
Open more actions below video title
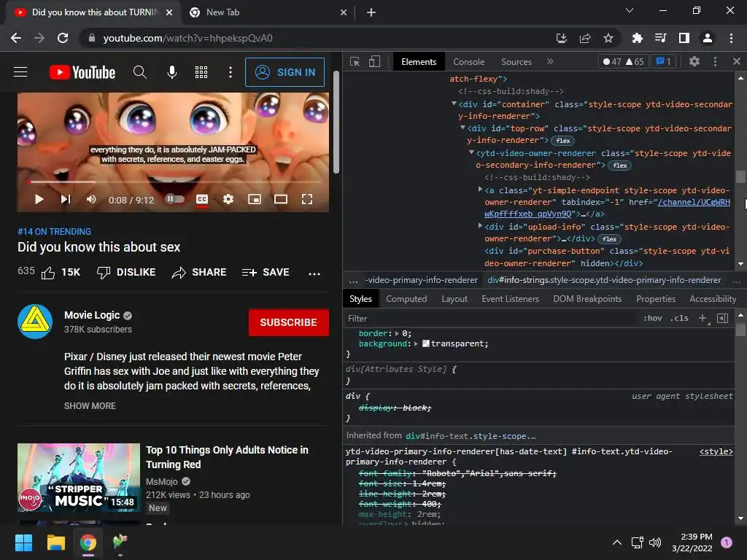(x=314, y=273)
